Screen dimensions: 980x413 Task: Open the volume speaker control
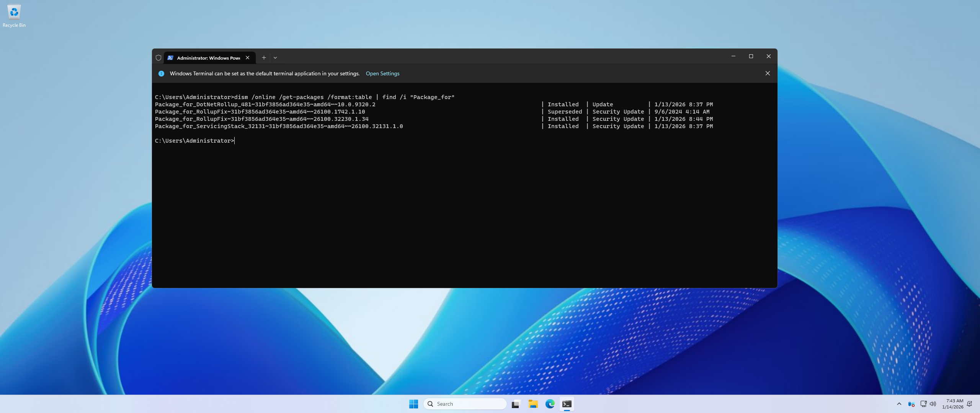click(x=933, y=404)
